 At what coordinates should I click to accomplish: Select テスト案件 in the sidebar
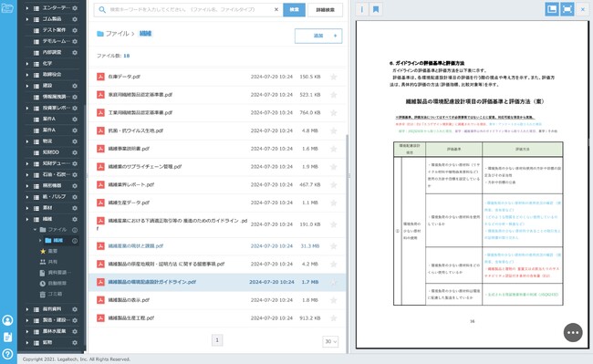(x=54, y=30)
